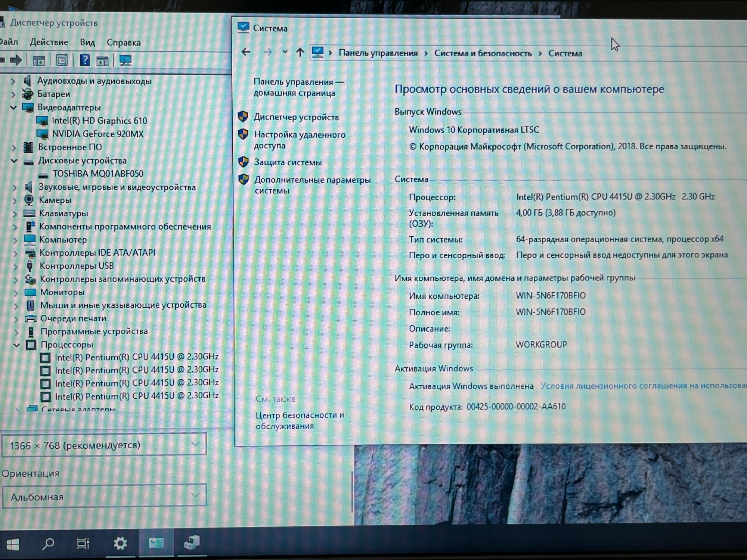Screen dimensions: 747x560
Task: Click the Очереди печати printer icon
Action: [31, 319]
